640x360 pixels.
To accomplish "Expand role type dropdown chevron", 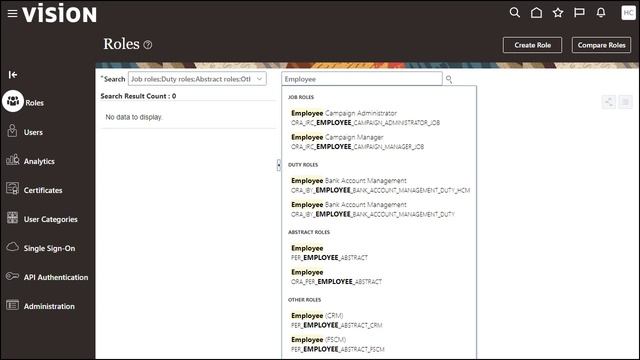I will 259,79.
